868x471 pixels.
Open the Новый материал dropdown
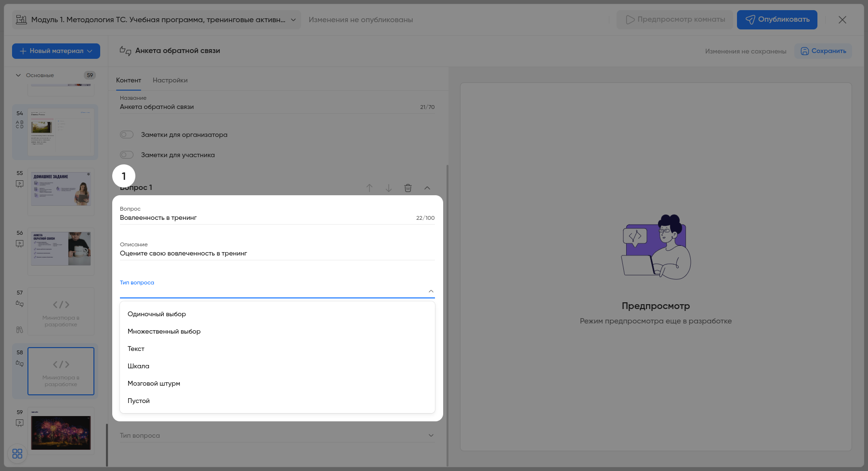pos(56,51)
